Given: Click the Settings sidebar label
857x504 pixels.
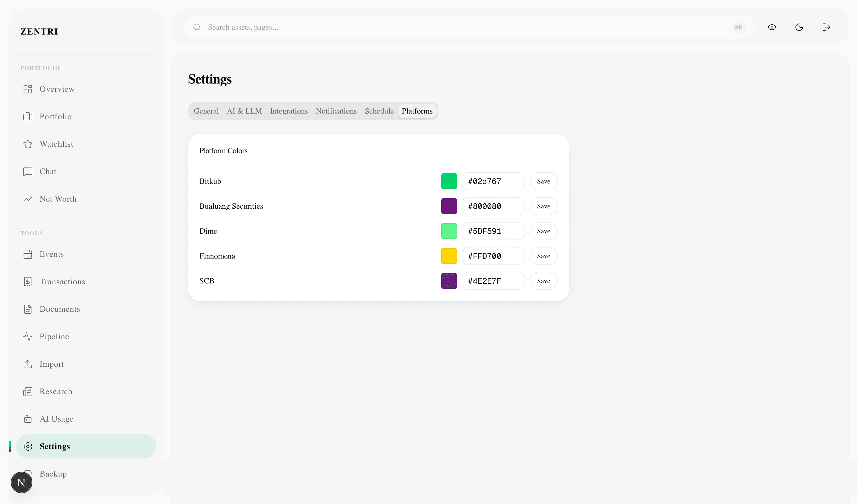Looking at the screenshot, I should pyautogui.click(x=55, y=447).
